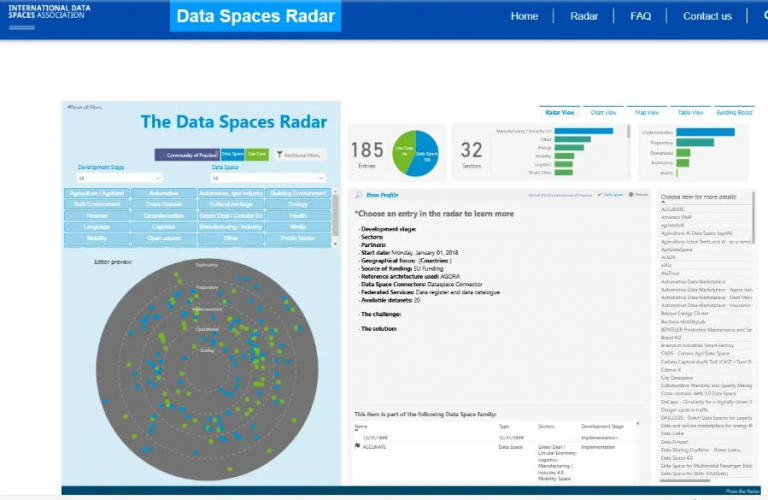Screen dimensions: 768x500
Task: Click the Item Profile magnifier icon
Action: click(359, 195)
